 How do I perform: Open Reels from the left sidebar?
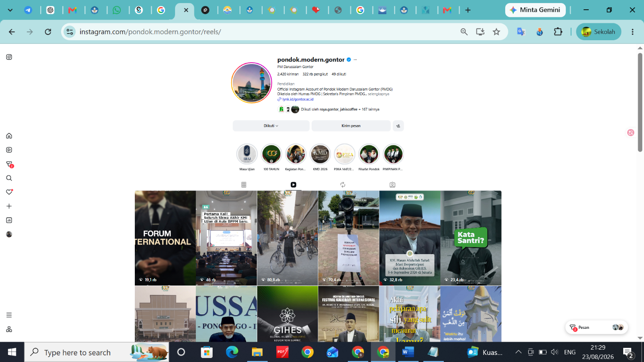coord(9,150)
